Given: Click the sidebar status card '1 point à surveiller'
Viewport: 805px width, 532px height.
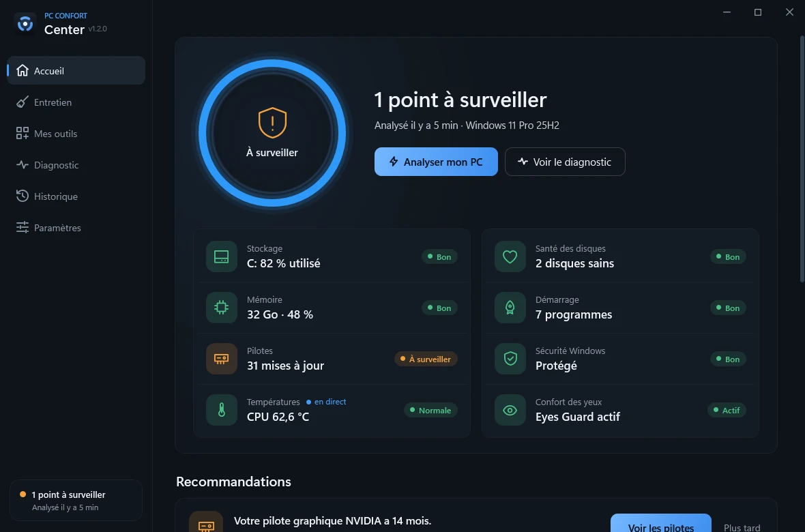Looking at the screenshot, I should tap(76, 500).
